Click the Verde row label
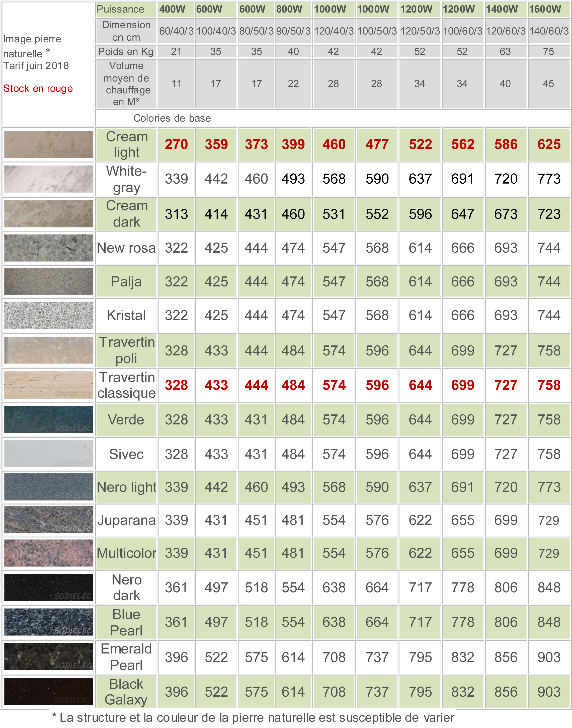Image resolution: width=572 pixels, height=728 pixels. pos(126,420)
